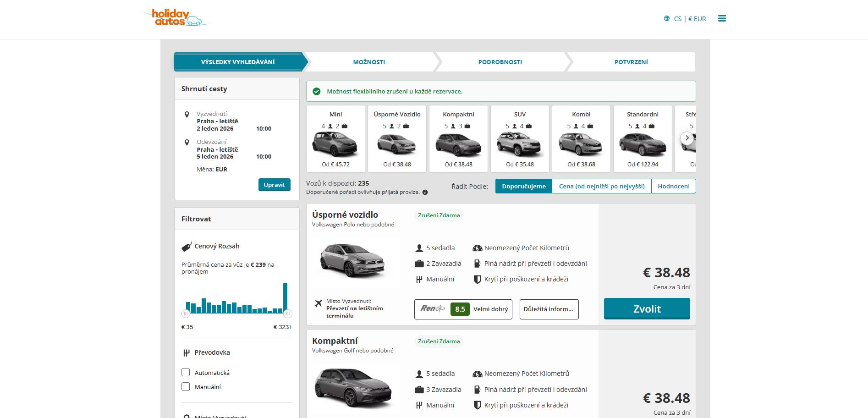Advance car category carousel with arrow
This screenshot has width=868, height=418.
[x=687, y=138]
